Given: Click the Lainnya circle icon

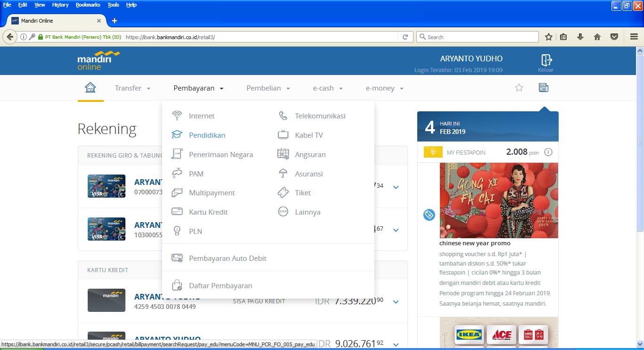Looking at the screenshot, I should (283, 212).
